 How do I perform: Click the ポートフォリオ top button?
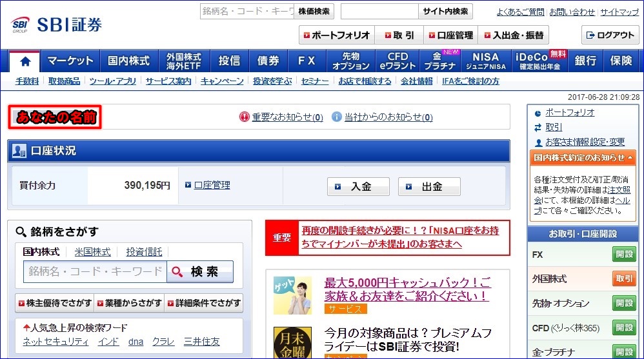337,35
